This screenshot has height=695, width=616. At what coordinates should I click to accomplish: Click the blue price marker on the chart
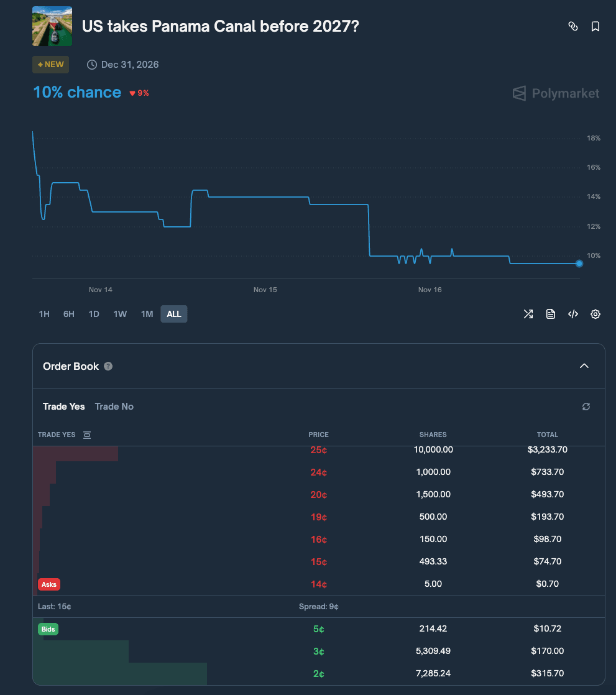[579, 264]
